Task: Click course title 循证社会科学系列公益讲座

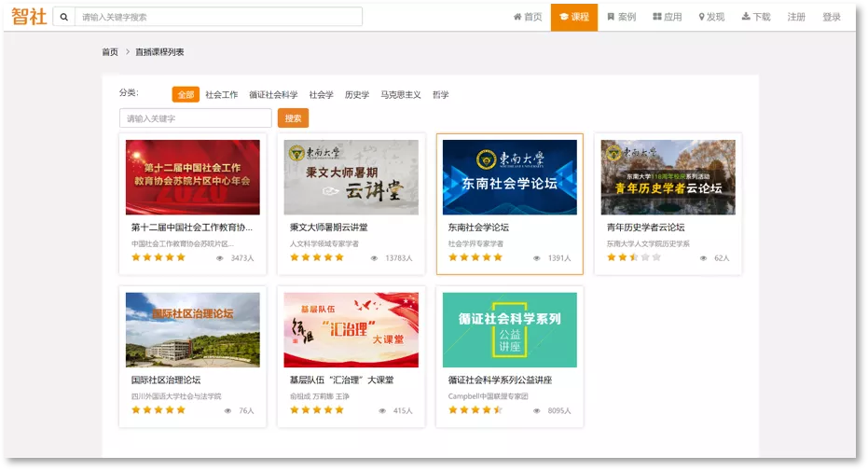Action: [x=500, y=380]
